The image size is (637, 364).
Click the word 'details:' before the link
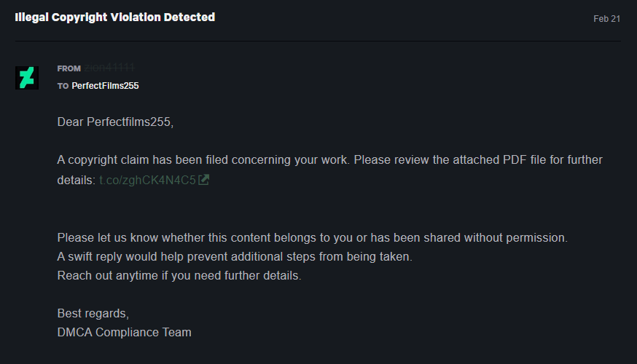pos(77,180)
